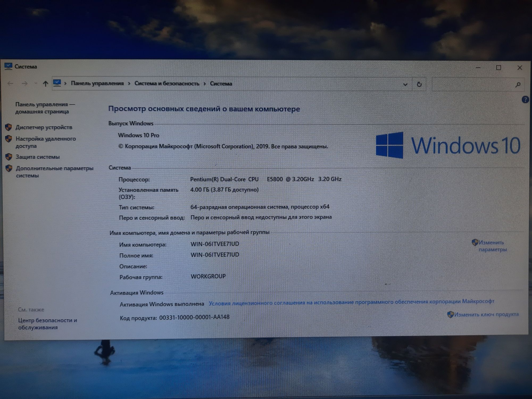Select the 64-разрядная операционная система text
532x399 pixels.
(260, 207)
